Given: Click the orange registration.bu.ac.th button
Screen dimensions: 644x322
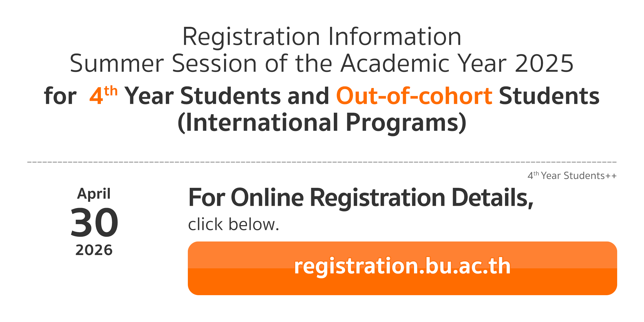Looking at the screenshot, I should 402,268.
